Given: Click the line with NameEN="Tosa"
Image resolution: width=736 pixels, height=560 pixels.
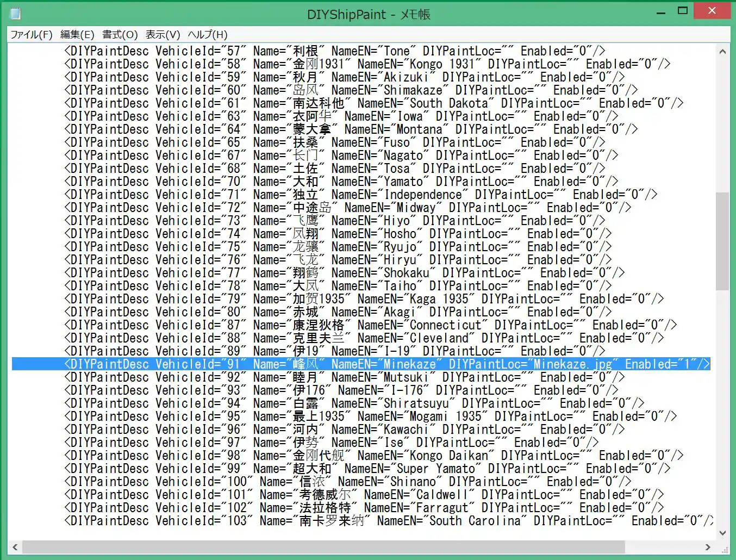Looking at the screenshot, I should (x=334, y=169).
